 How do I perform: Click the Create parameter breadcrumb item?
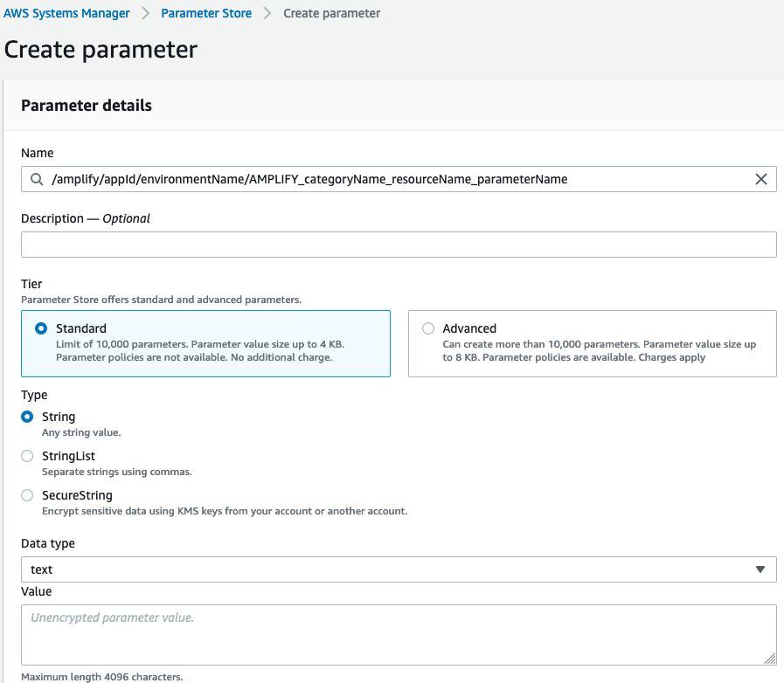click(331, 13)
